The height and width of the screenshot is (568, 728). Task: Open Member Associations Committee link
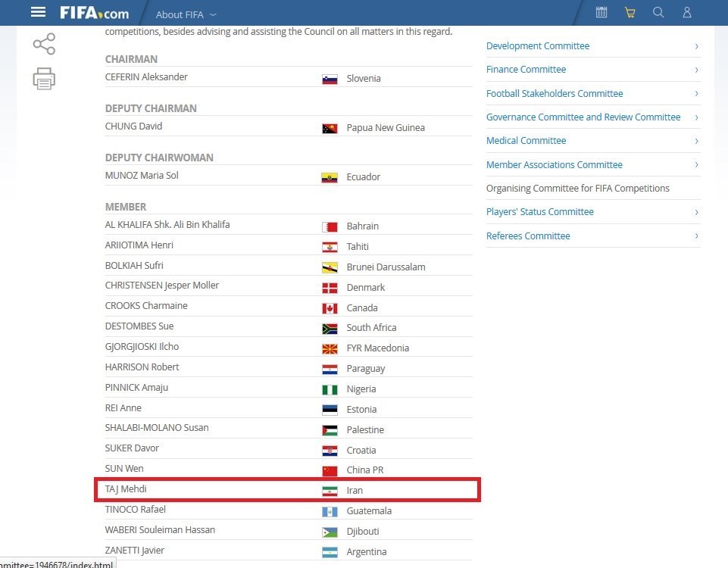click(554, 165)
